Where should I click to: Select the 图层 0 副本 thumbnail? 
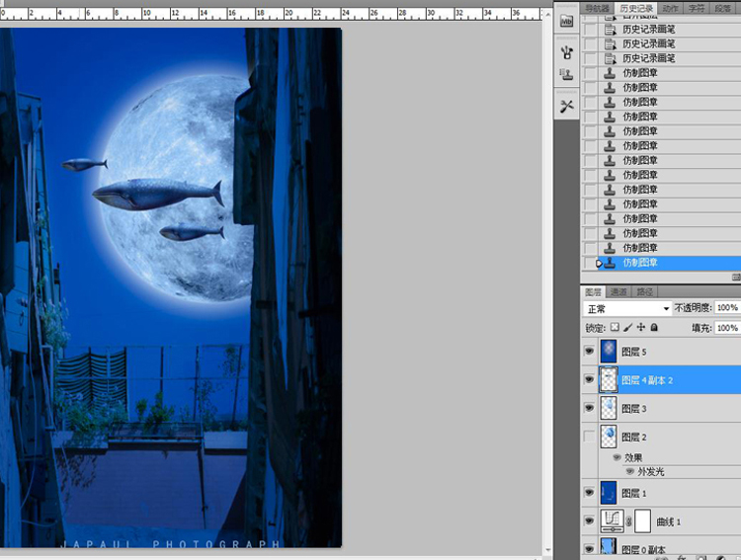tap(609, 547)
